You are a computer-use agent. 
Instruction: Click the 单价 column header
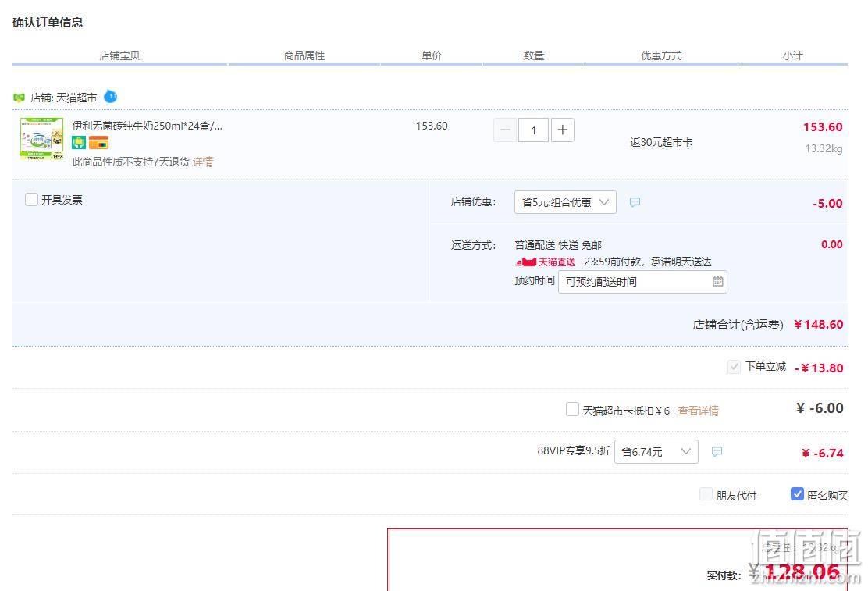coord(432,55)
